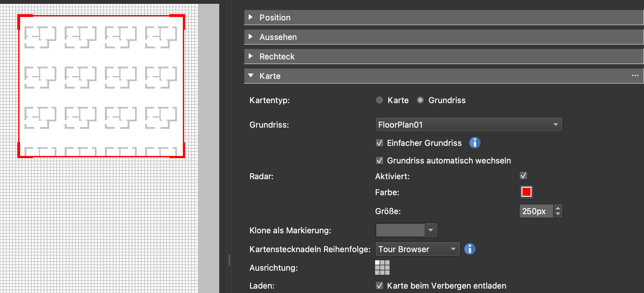The height and width of the screenshot is (293, 644).
Task: Click the Ausrichtung alignment grid
Action: (382, 268)
